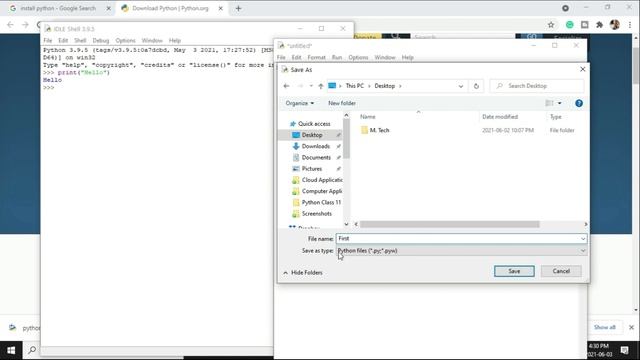Sort by Date modified column header
The image size is (640, 360).
[500, 117]
